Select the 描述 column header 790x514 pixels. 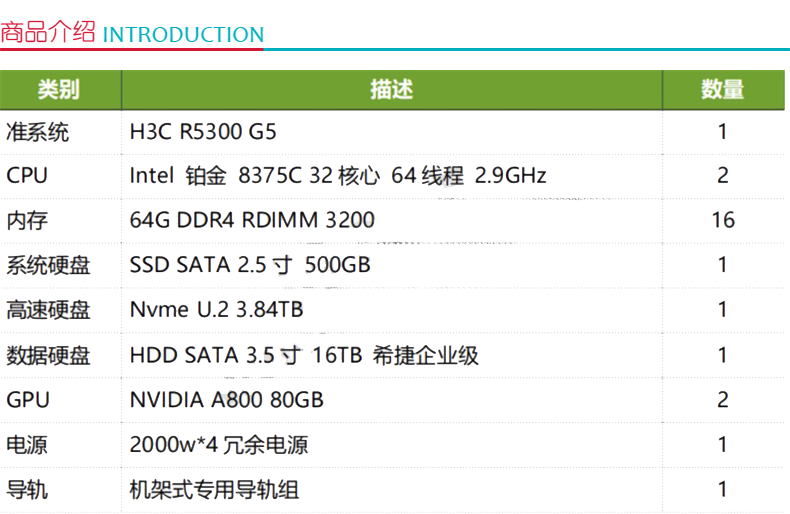point(391,90)
